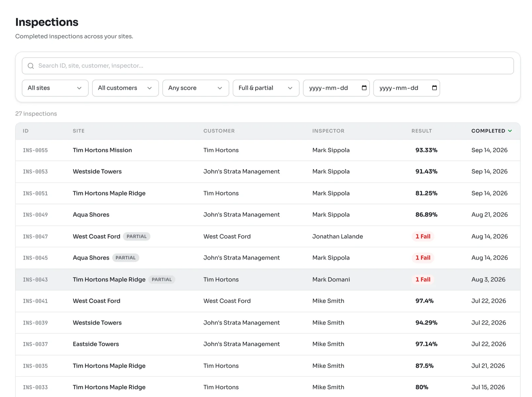Open the Full & partial dropdown

pyautogui.click(x=266, y=88)
